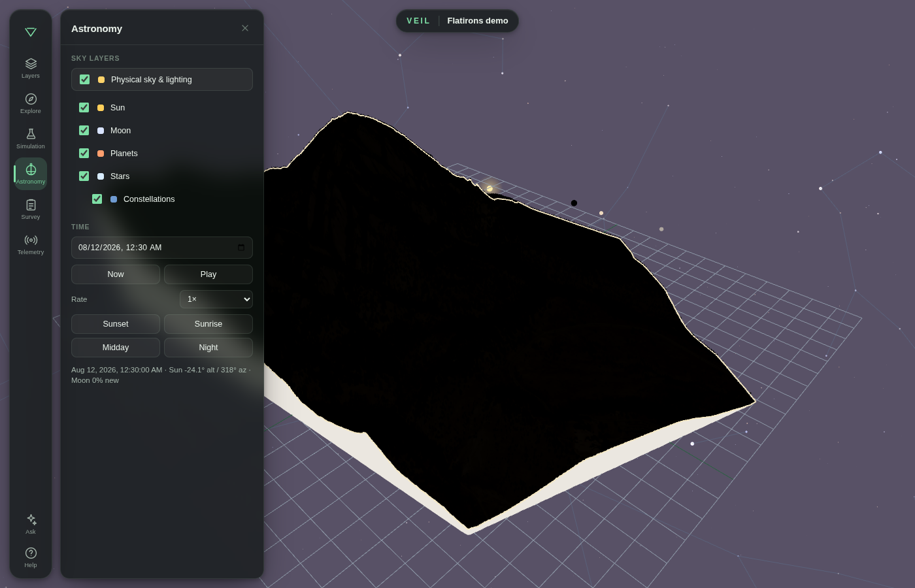Close the Astronomy panel
Screen dimensions: 915x588
click(245, 28)
